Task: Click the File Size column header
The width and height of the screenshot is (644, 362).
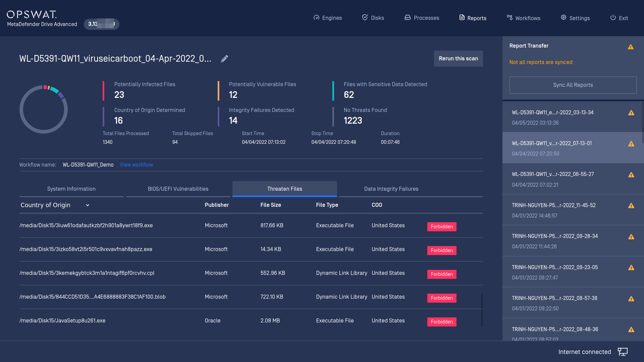Action: 271,205
